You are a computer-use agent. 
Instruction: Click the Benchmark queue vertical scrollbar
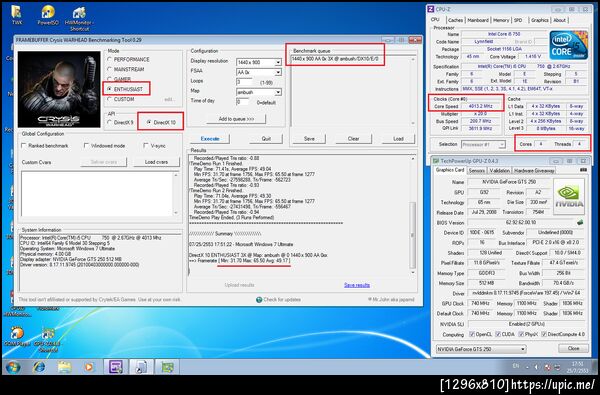coord(413,91)
